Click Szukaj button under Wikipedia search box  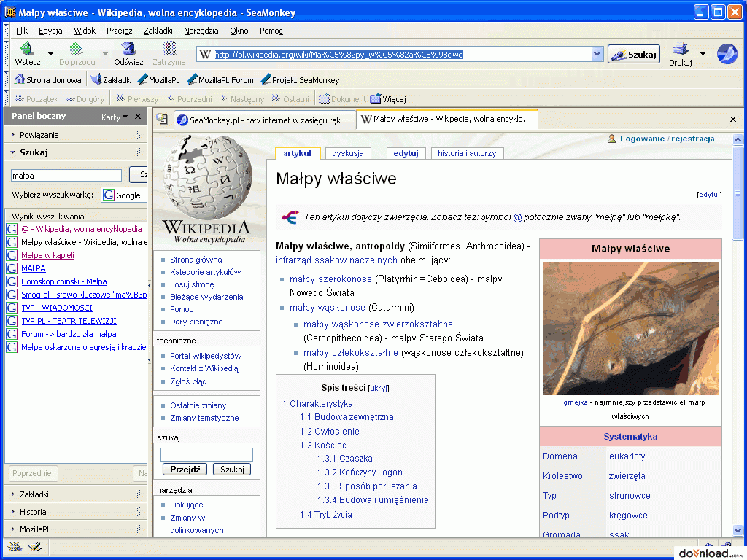coord(232,470)
